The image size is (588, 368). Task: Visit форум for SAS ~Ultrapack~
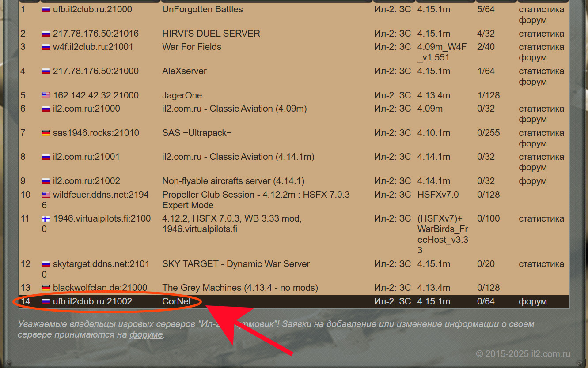pyautogui.click(x=533, y=143)
